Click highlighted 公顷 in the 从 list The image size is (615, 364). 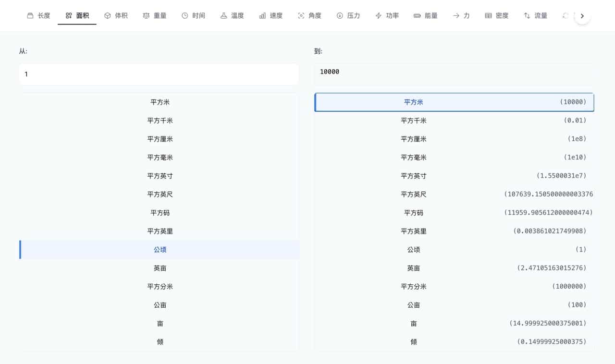tap(159, 250)
